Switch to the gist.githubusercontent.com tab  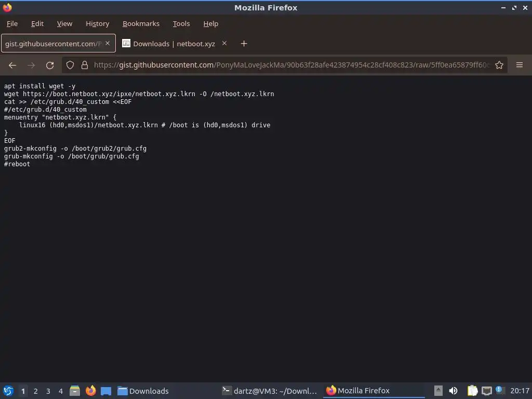point(54,44)
